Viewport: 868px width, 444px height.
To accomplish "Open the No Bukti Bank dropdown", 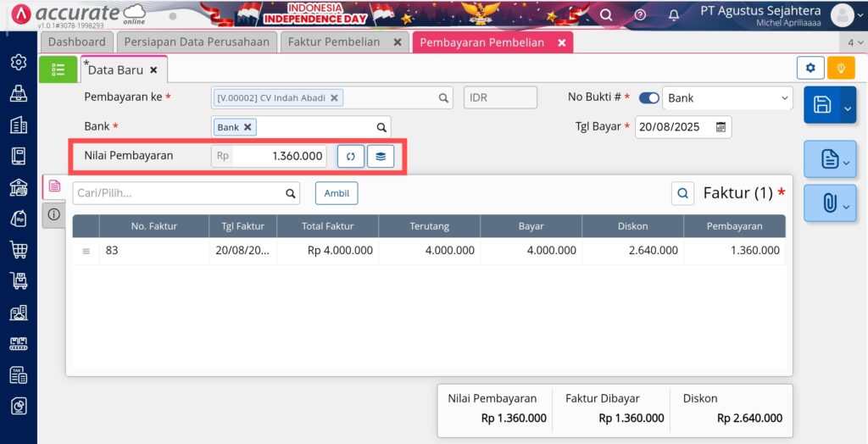I will coord(727,98).
